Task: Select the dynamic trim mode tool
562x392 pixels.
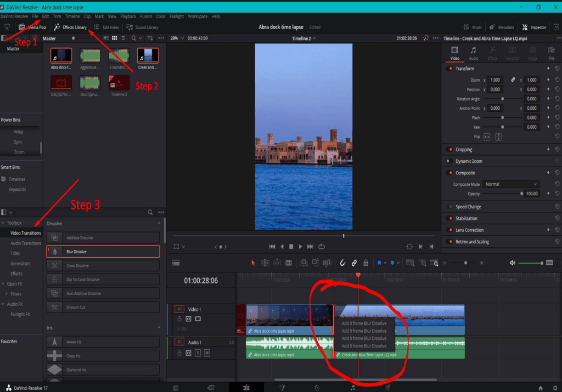Action: click(277, 263)
